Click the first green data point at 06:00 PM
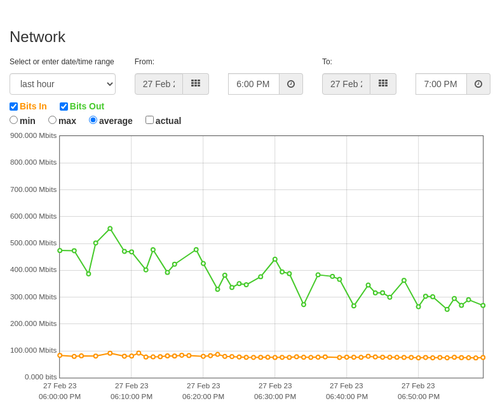 pyautogui.click(x=60, y=250)
